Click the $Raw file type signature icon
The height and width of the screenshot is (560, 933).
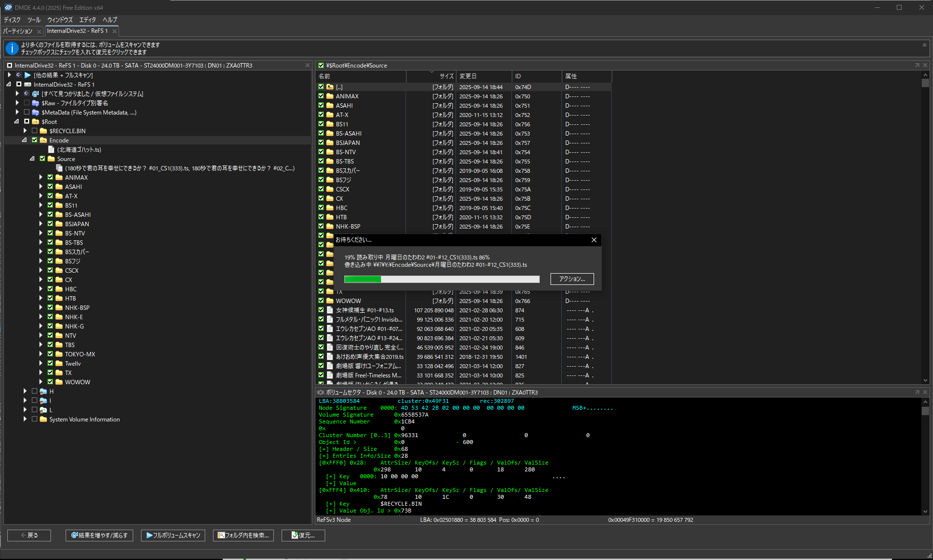point(35,103)
